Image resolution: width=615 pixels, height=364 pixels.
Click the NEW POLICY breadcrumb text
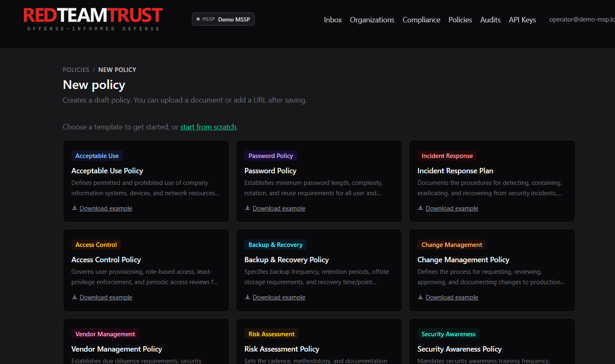pos(117,70)
